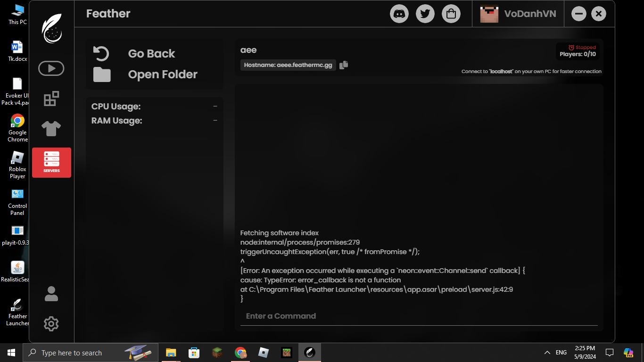The height and width of the screenshot is (362, 644).
Task: Click the Feather logo in the sidebar
Action: pos(51,29)
